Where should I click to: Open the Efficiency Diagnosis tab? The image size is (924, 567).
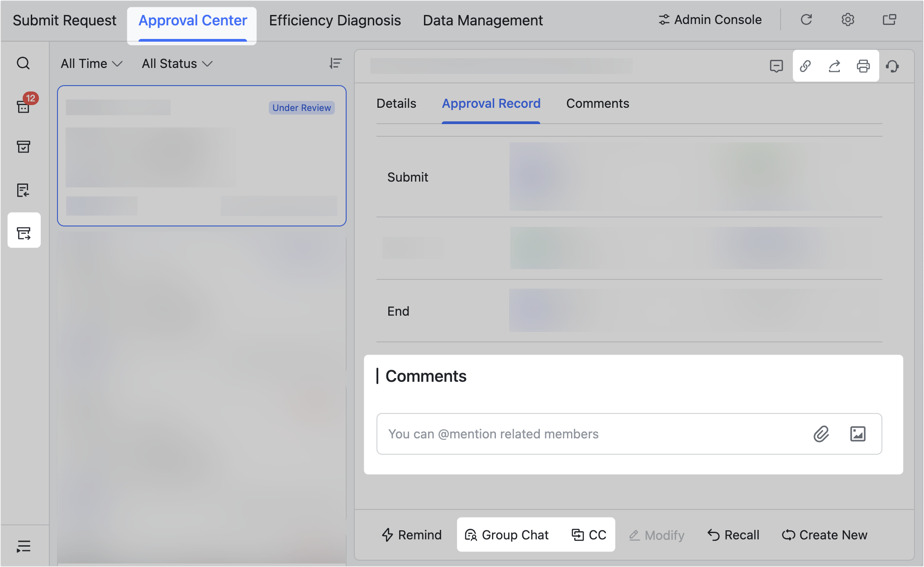[334, 20]
